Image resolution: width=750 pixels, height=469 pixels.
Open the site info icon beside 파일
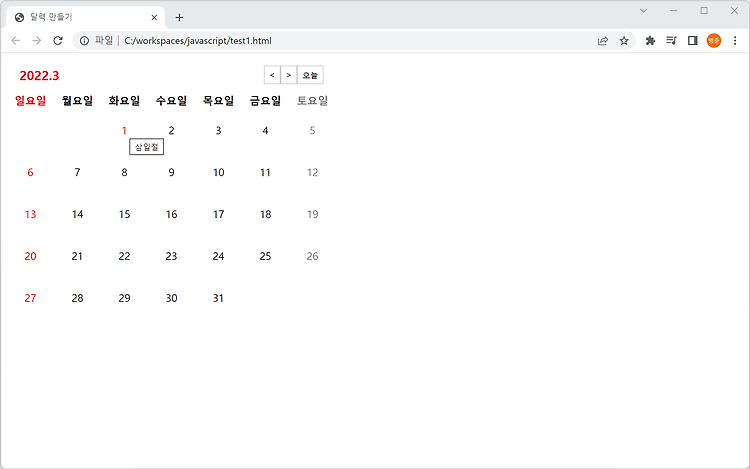(x=84, y=41)
